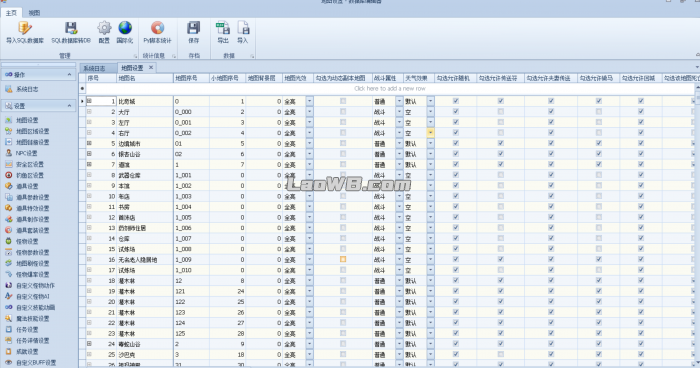Uncheck 勾选允许夫妻传送 in row 5
The image size is (700, 368).
pos(551,143)
